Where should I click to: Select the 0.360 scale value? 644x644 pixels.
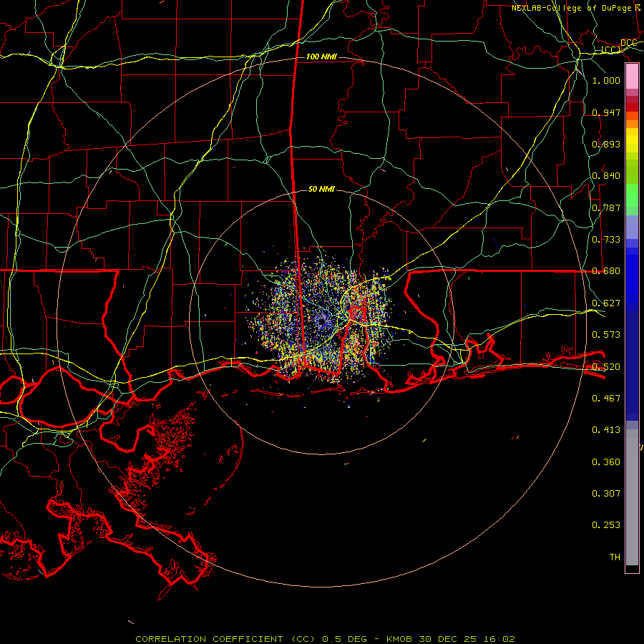(606, 462)
